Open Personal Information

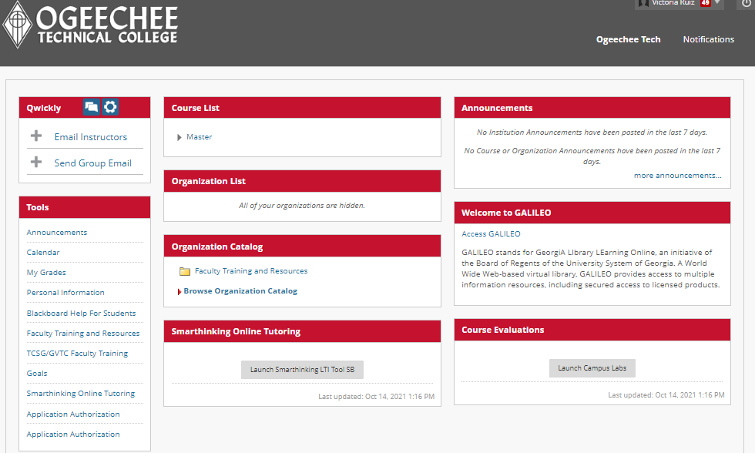[x=66, y=293]
